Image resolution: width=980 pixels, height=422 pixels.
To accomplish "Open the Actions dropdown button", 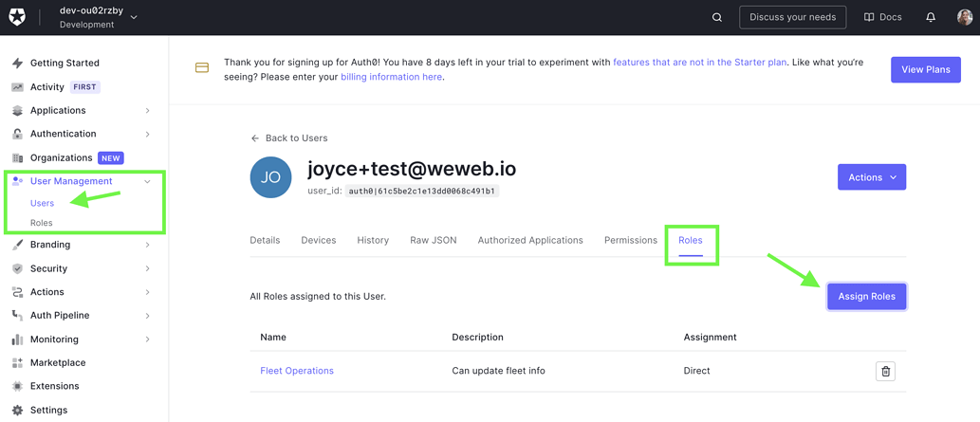I will [x=871, y=177].
